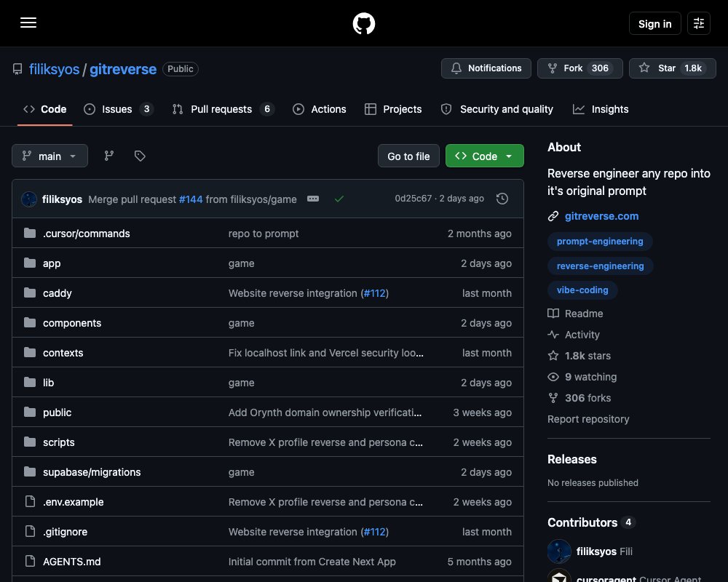
Task: Open the Readme link in About
Action: 575,314
